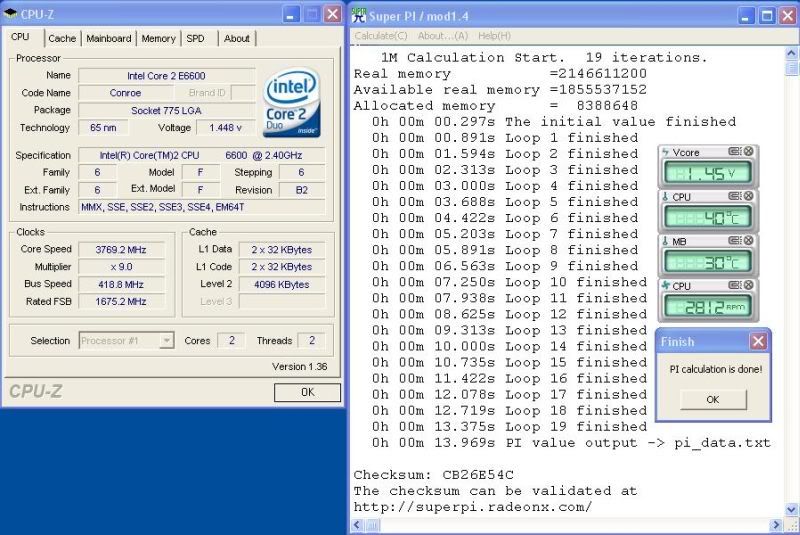Open the About...(A) menu in Super PI
The image size is (800, 535).
442,36
